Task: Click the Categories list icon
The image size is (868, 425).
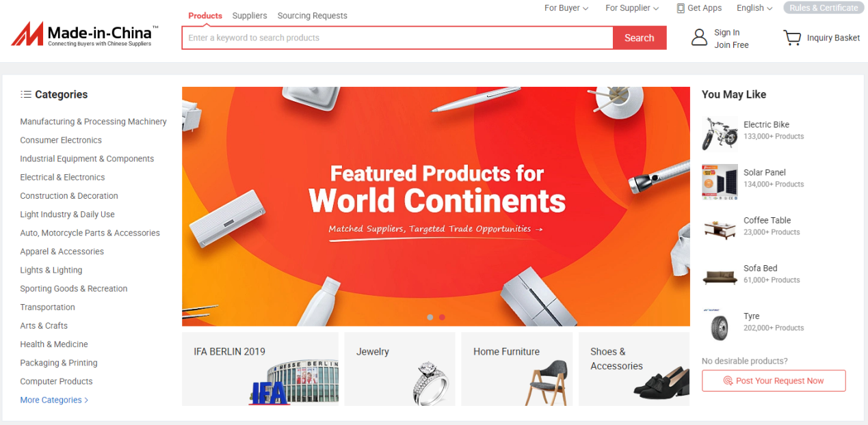Action: pos(26,94)
